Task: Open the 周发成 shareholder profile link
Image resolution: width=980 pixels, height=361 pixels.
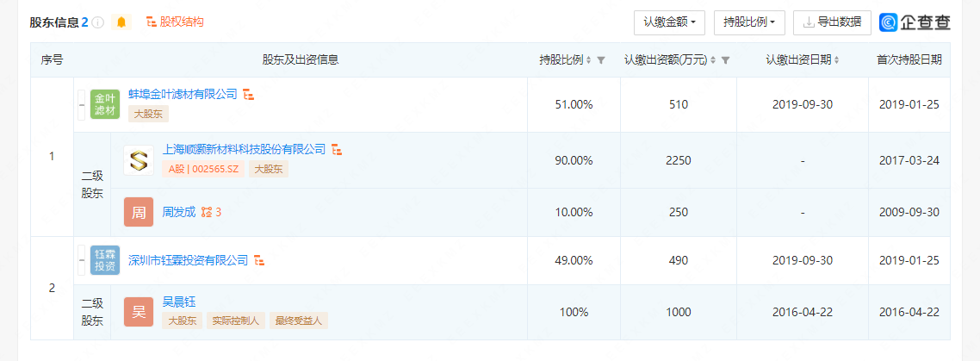Action: point(179,211)
